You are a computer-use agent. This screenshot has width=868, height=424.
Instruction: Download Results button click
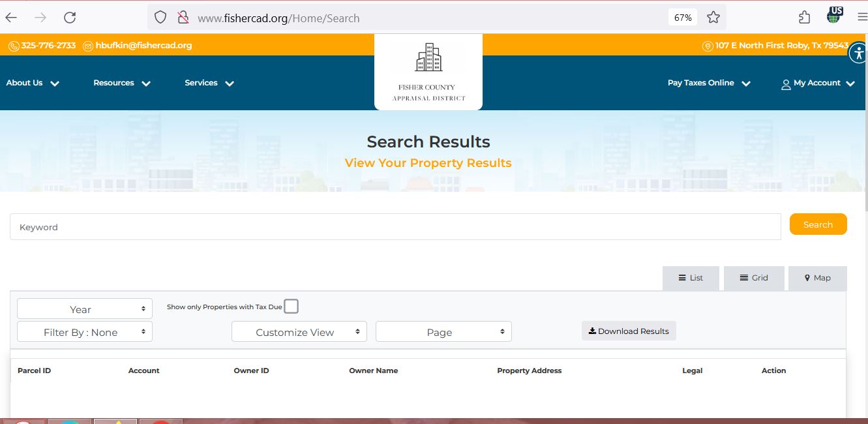pyautogui.click(x=629, y=331)
